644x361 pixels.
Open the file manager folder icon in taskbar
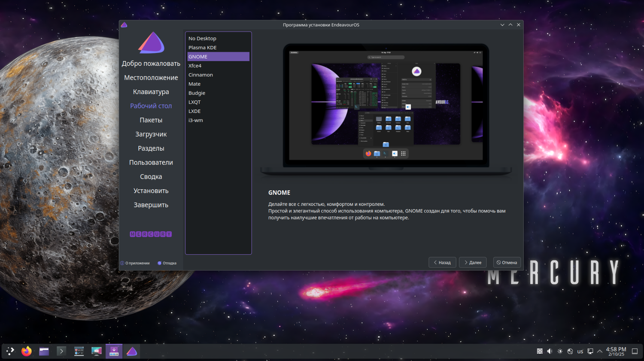pos(44,351)
